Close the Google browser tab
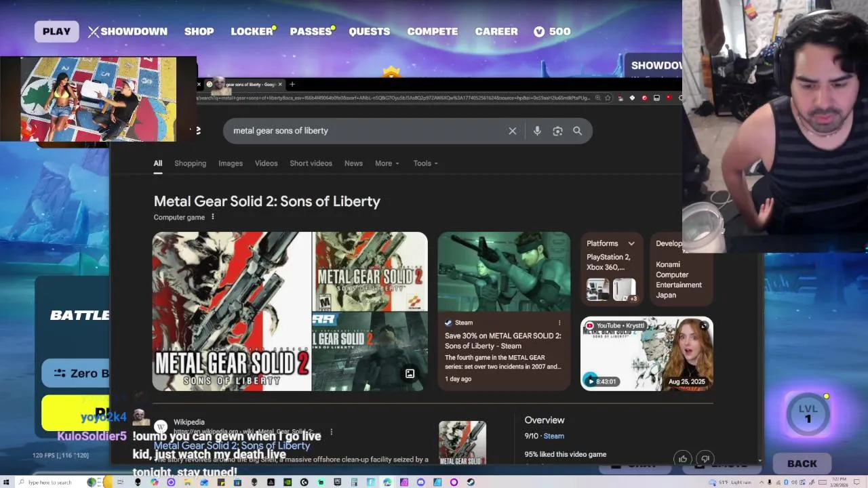868x488 pixels. coord(280,85)
